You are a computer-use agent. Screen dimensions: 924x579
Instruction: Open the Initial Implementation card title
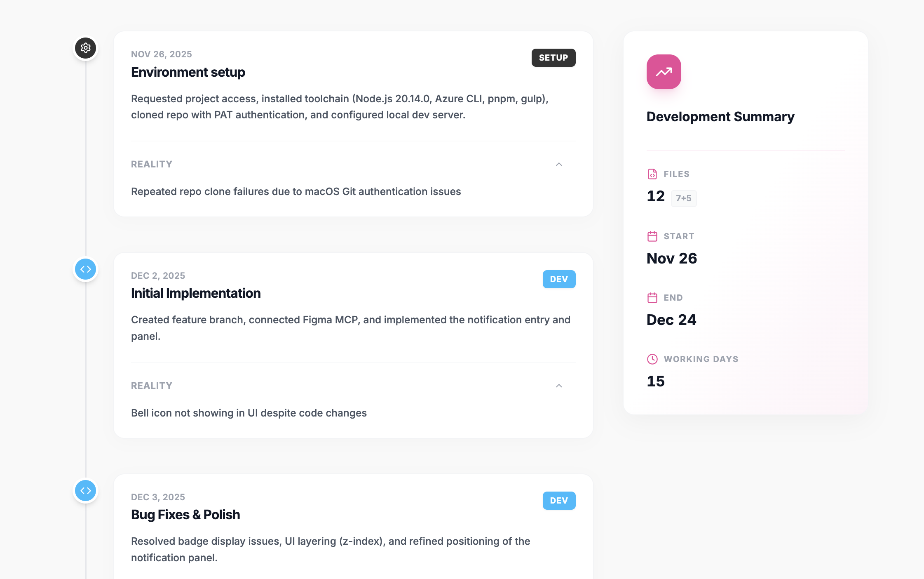pyautogui.click(x=196, y=293)
